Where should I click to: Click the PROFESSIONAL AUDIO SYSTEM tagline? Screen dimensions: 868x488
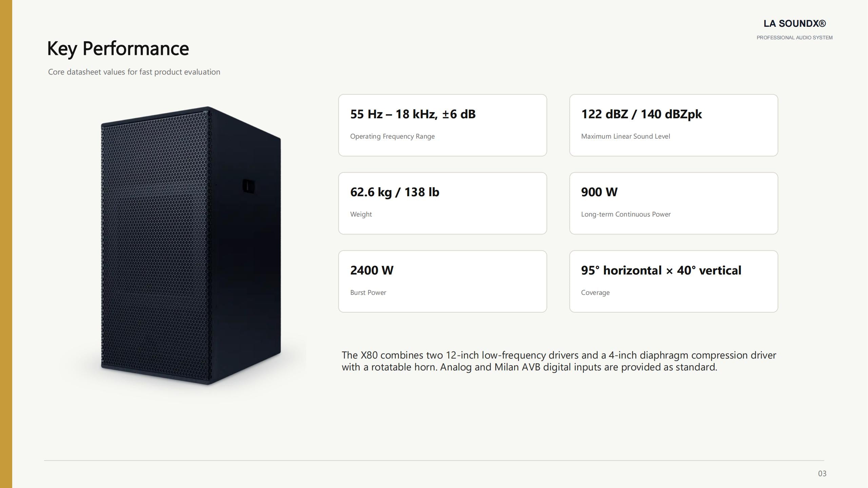tap(794, 38)
